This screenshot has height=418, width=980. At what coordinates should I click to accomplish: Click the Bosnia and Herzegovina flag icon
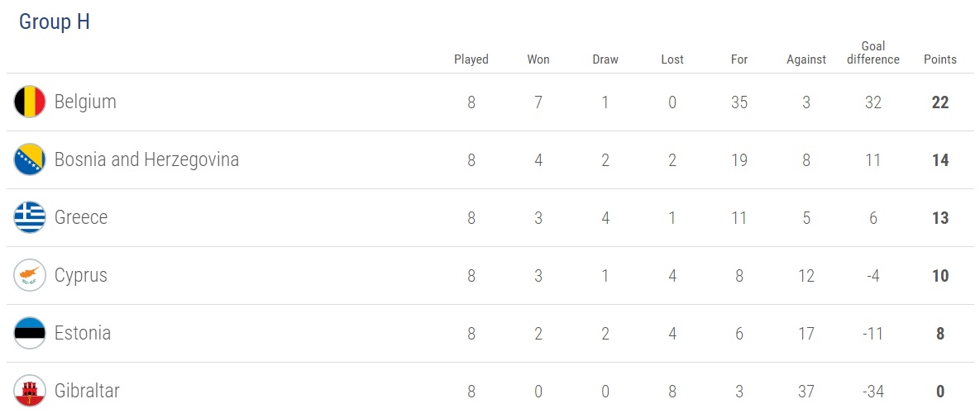coord(30,160)
